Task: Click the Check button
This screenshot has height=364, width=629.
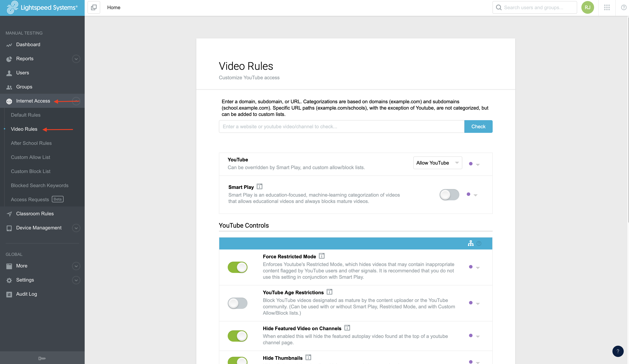Action: tap(478, 126)
